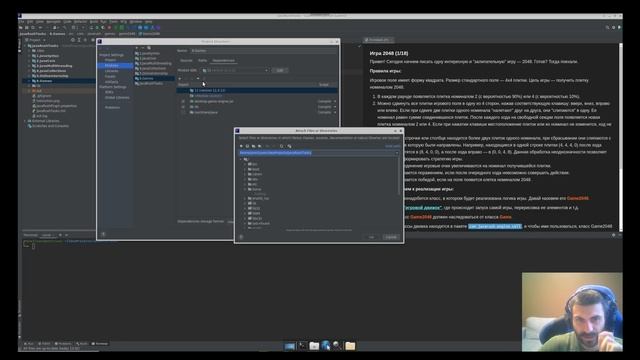The height and width of the screenshot is (360, 640).
Task: Switch to the Paths tab
Action: click(202, 60)
